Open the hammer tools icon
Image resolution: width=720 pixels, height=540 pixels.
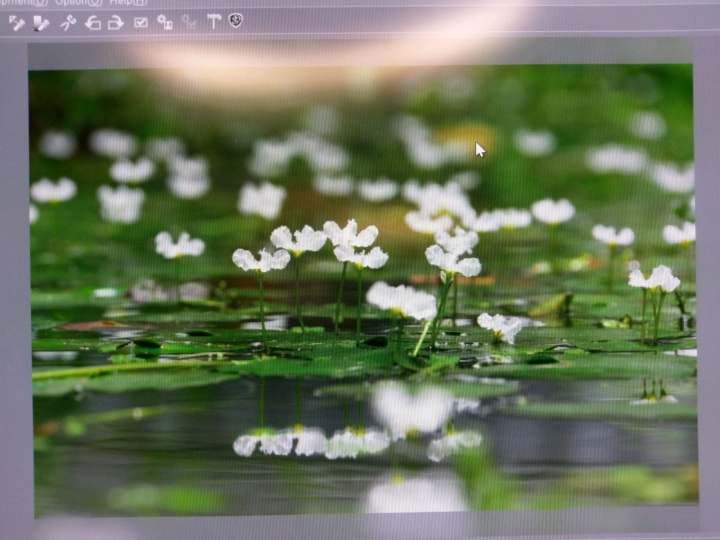214,21
